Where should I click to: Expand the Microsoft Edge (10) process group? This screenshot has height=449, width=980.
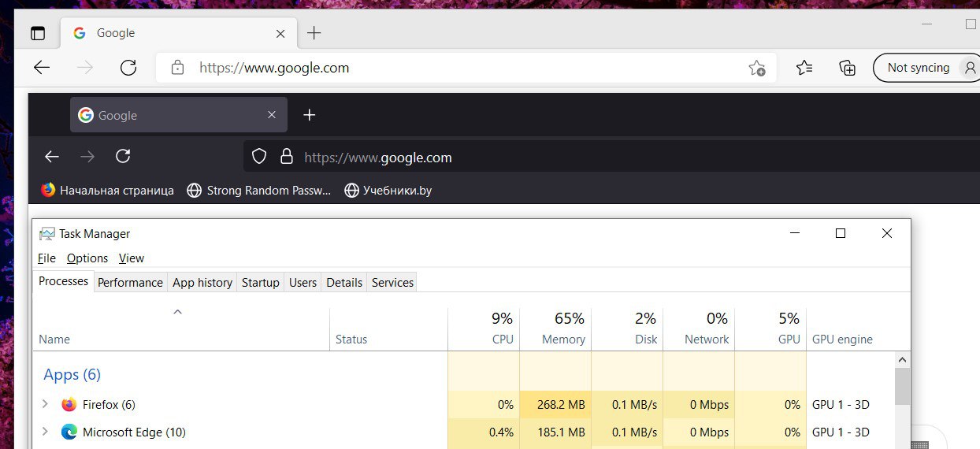[x=45, y=432]
